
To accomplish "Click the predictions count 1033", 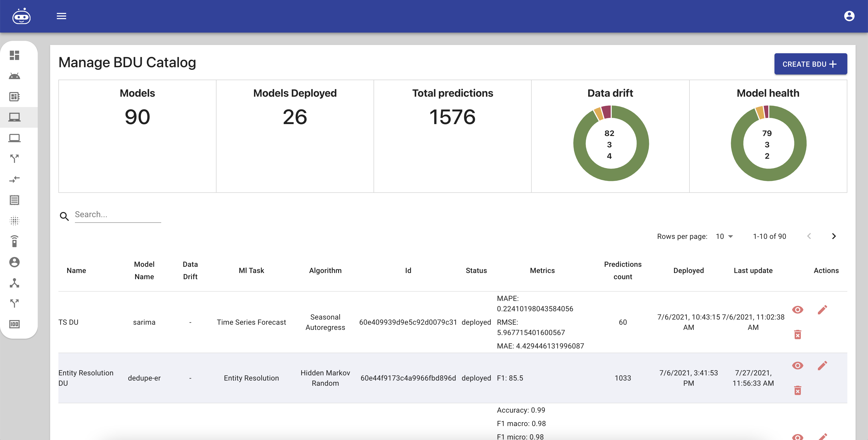I will click(623, 378).
